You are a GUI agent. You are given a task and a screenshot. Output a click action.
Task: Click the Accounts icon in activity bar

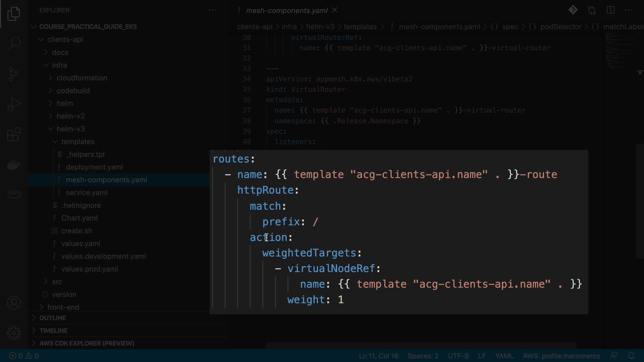pos(14,303)
